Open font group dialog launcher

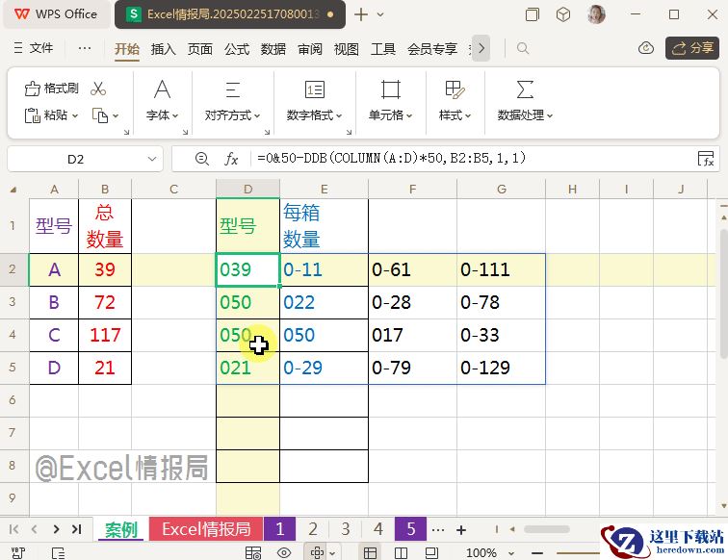point(185,132)
